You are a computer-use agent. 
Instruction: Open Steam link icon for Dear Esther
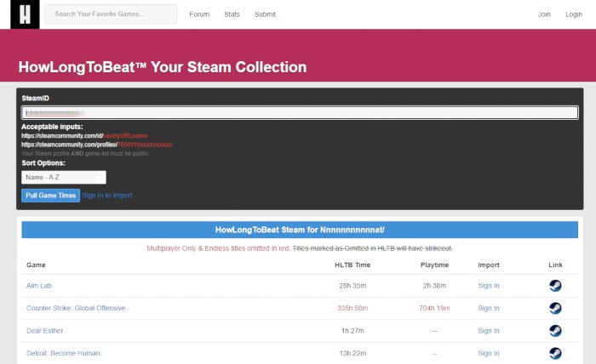click(555, 331)
